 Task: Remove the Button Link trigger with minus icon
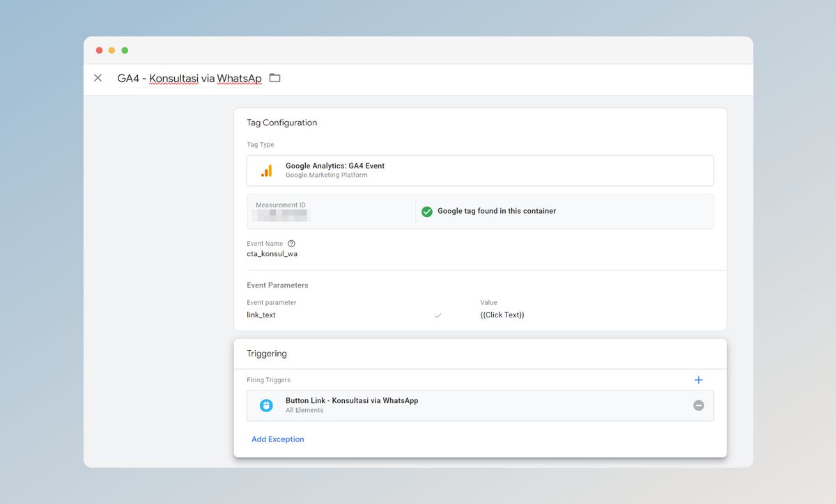click(699, 405)
